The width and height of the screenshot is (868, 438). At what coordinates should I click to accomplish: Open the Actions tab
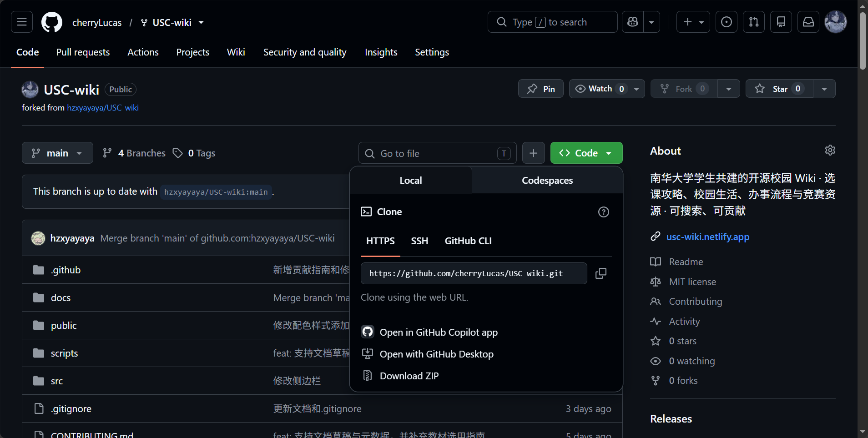[x=143, y=52]
